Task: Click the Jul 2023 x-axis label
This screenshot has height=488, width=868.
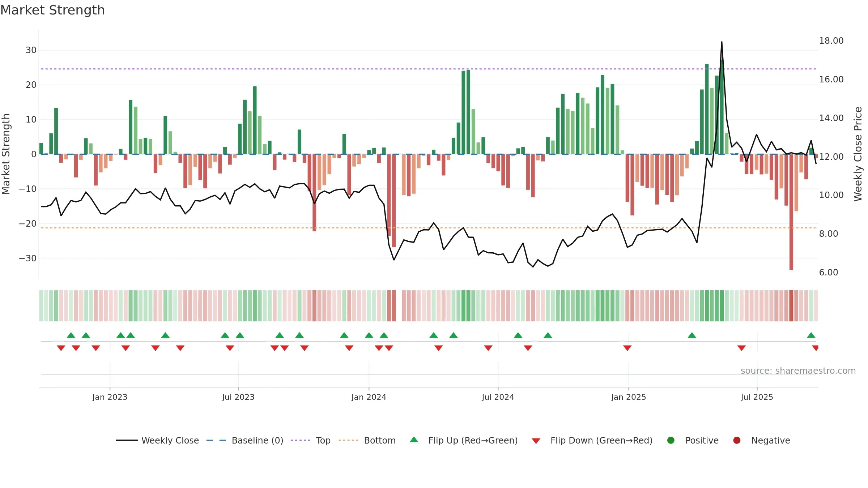Action: (x=238, y=397)
